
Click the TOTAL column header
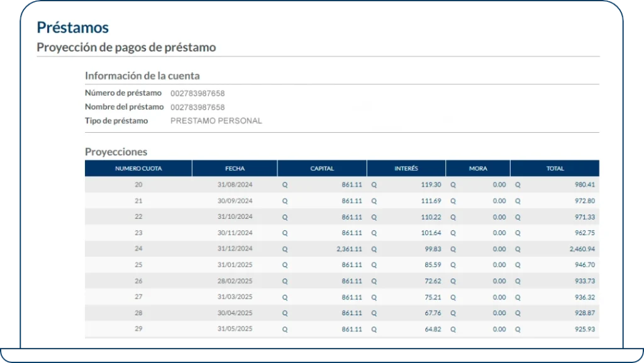pos(555,168)
